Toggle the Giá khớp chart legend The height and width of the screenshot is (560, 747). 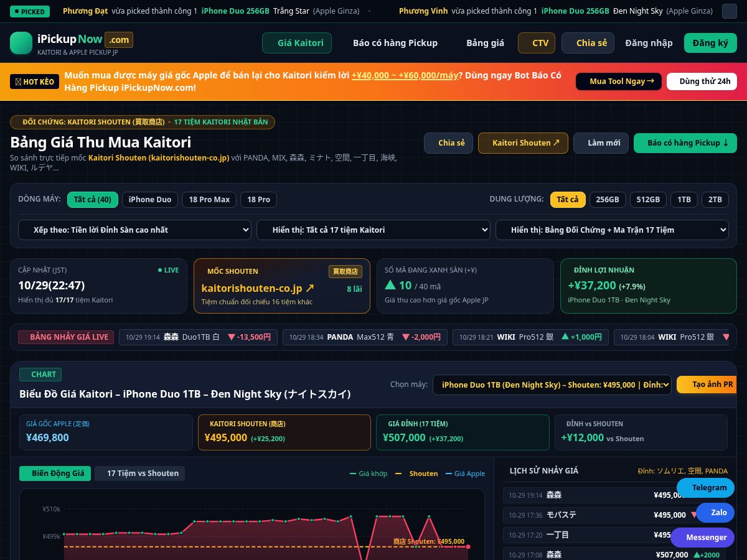[369, 474]
